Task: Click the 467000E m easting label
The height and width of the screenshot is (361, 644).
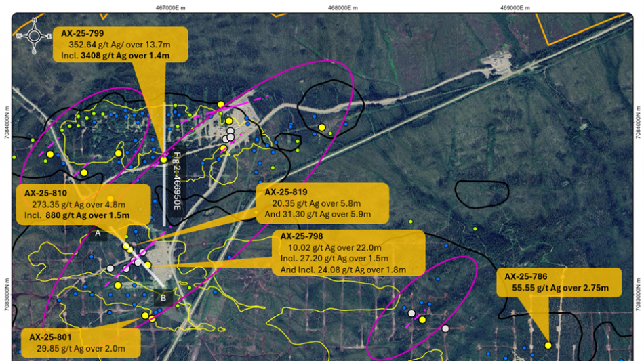Action: (174, 7)
